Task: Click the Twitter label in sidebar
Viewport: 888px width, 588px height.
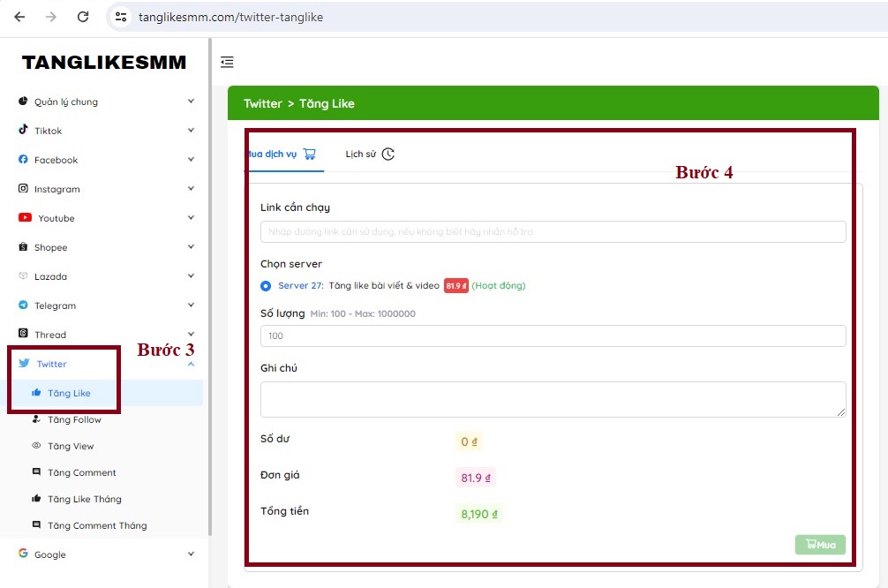Action: (51, 364)
